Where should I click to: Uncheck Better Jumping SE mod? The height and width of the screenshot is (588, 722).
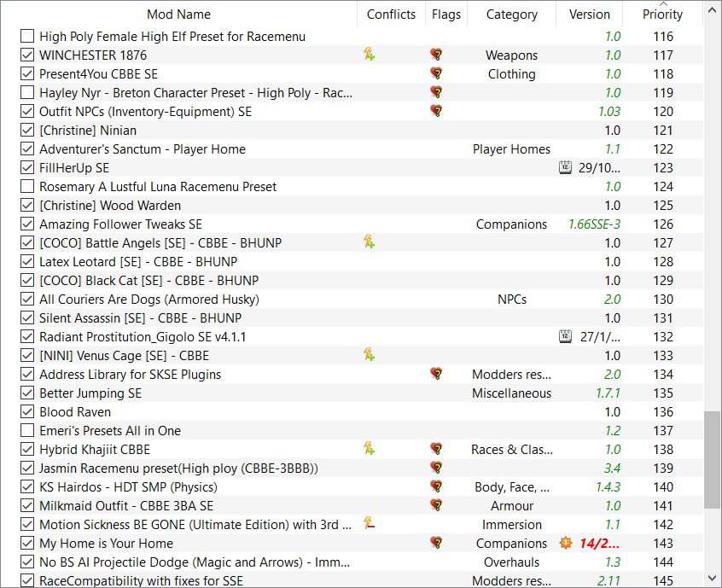tap(27, 393)
